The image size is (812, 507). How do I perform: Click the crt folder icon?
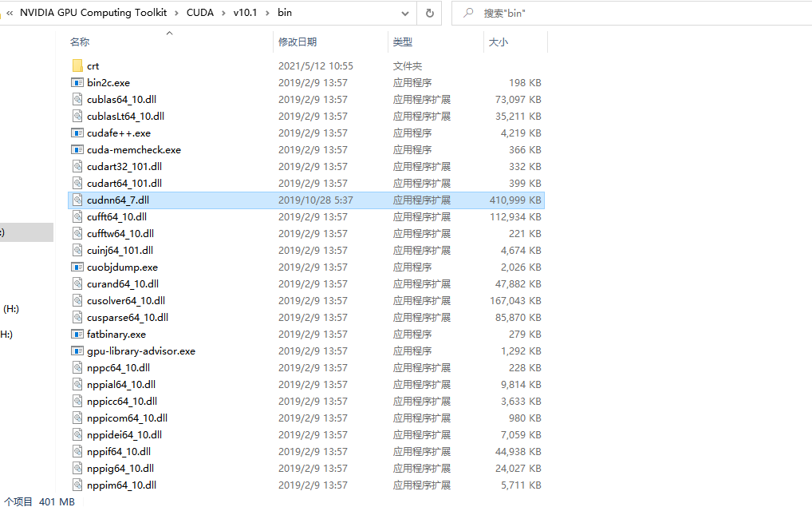(77, 65)
